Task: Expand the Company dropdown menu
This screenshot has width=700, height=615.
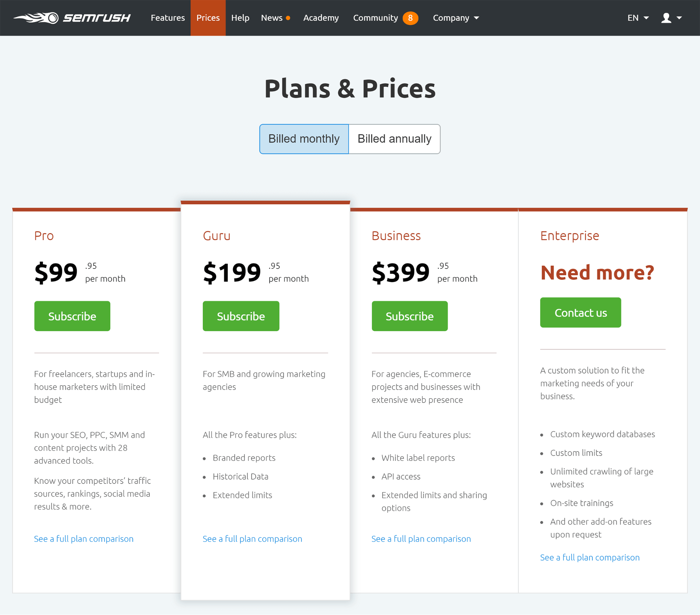Action: [x=457, y=18]
